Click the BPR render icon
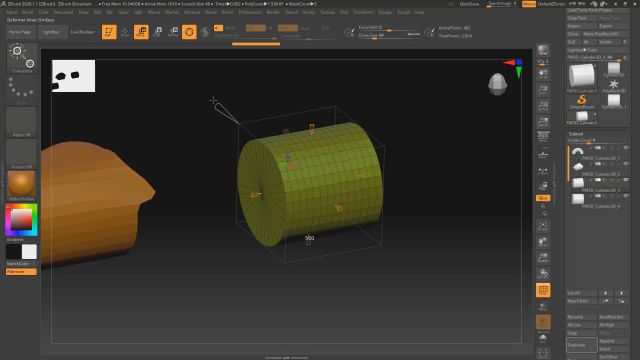This screenshot has height=360, width=640. point(543,51)
